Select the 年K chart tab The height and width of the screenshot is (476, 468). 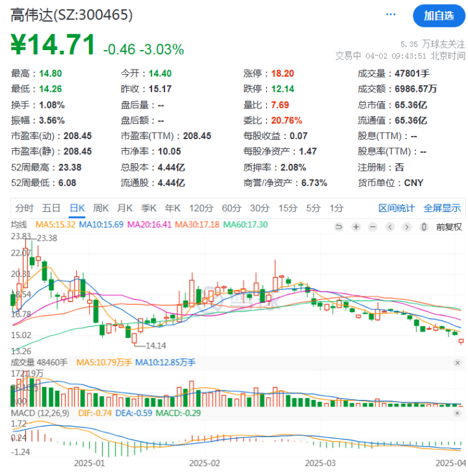click(x=173, y=208)
